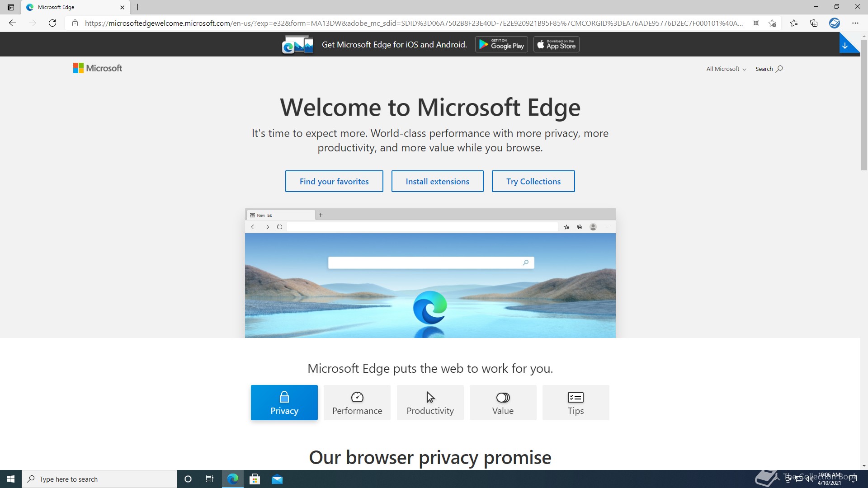
Task: Click Try Collections button
Action: pyautogui.click(x=533, y=181)
